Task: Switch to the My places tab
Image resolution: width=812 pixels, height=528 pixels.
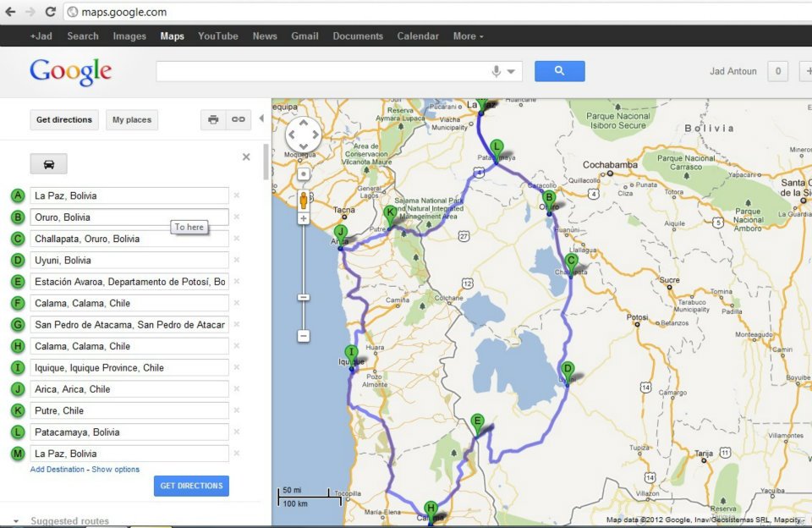Action: (132, 120)
